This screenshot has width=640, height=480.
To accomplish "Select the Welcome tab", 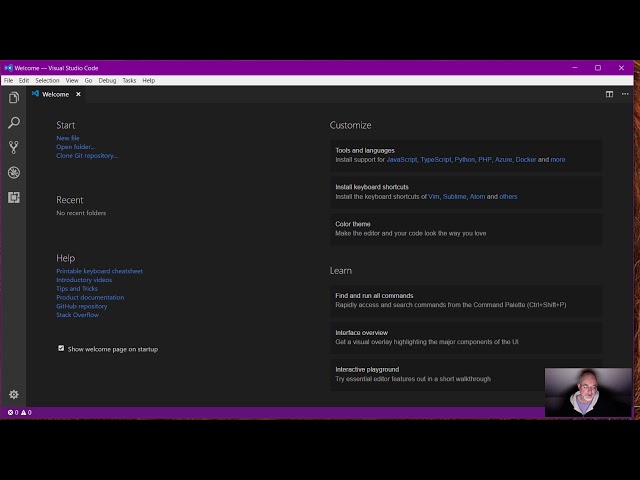I will (x=55, y=94).
